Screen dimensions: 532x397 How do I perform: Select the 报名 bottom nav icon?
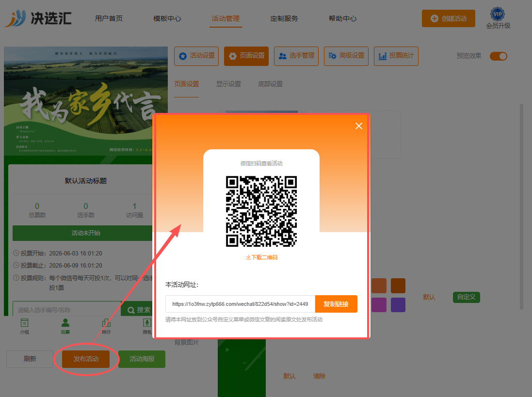coord(147,327)
